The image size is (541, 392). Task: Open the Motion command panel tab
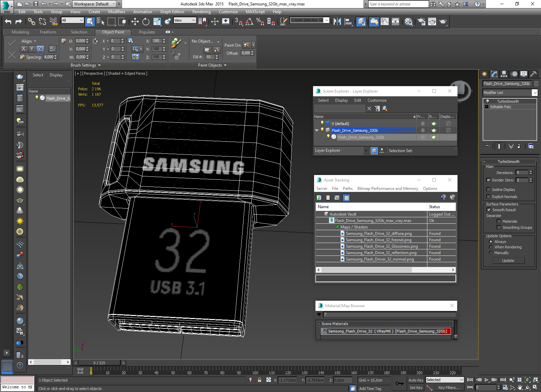tap(514, 74)
